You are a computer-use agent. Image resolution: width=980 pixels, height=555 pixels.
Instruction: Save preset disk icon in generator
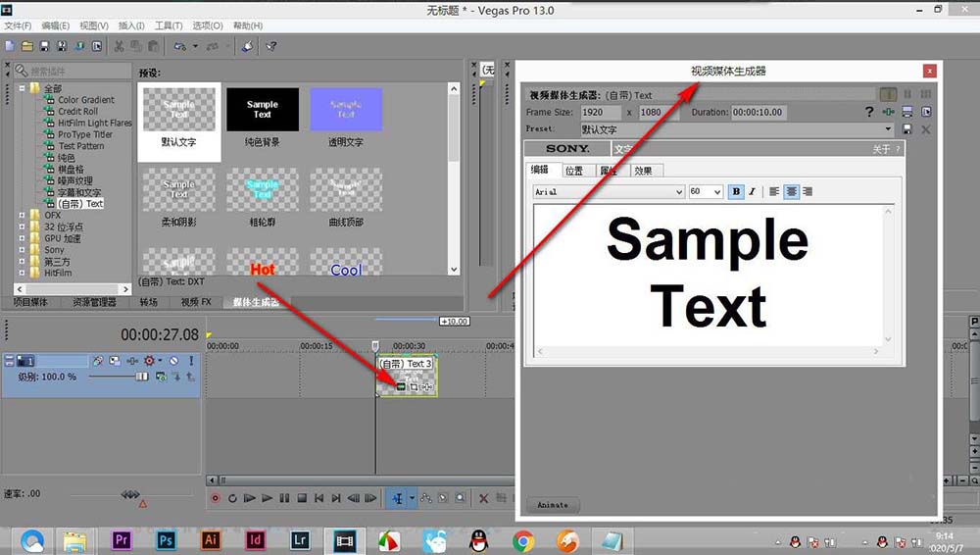pyautogui.click(x=906, y=129)
